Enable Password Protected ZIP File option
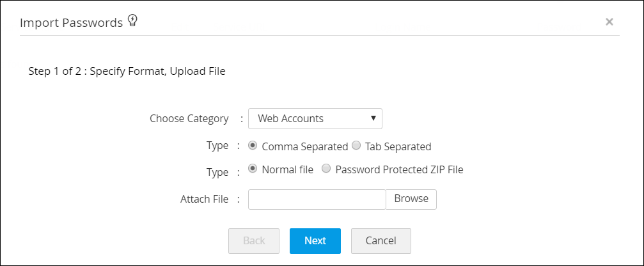Screen dimensions: 644x266 coord(326,169)
